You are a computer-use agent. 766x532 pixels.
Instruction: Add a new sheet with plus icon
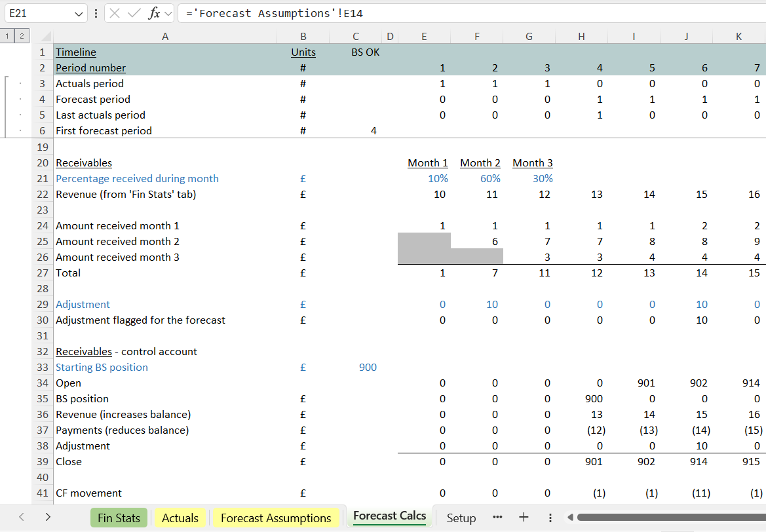524,518
